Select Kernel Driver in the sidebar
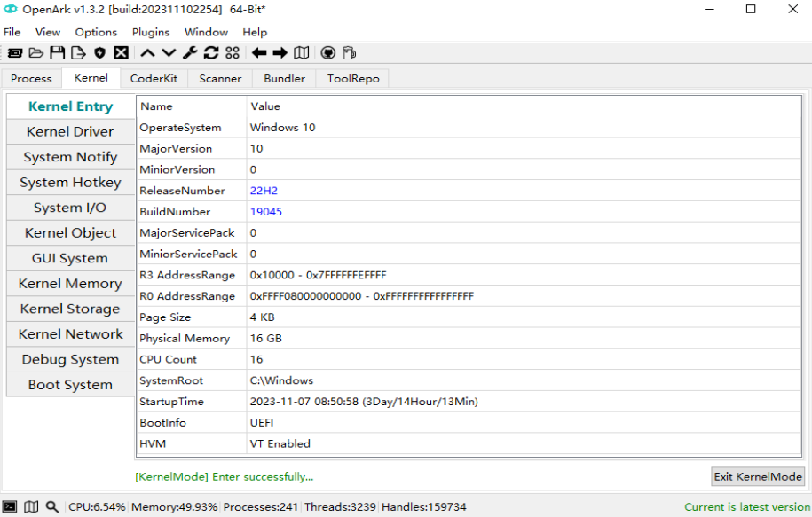The image size is (812, 517). click(70, 131)
